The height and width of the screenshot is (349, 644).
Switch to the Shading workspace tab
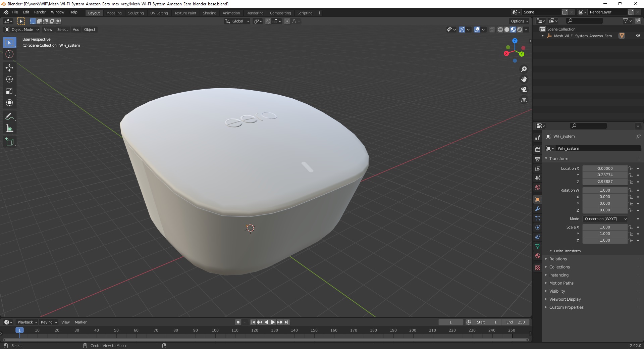click(x=209, y=13)
